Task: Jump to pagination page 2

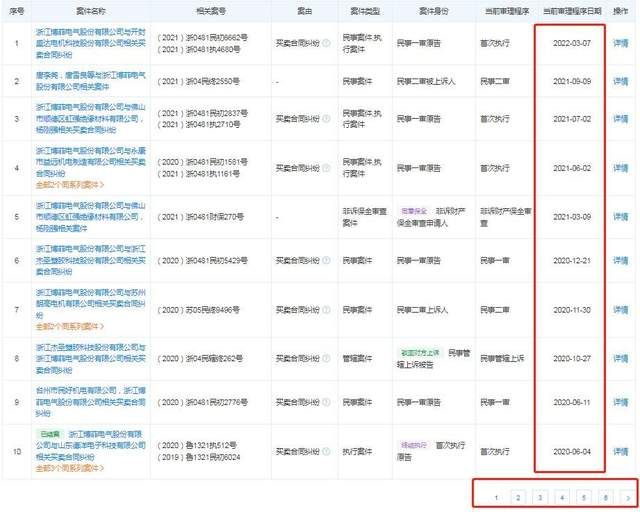Action: pyautogui.click(x=518, y=498)
